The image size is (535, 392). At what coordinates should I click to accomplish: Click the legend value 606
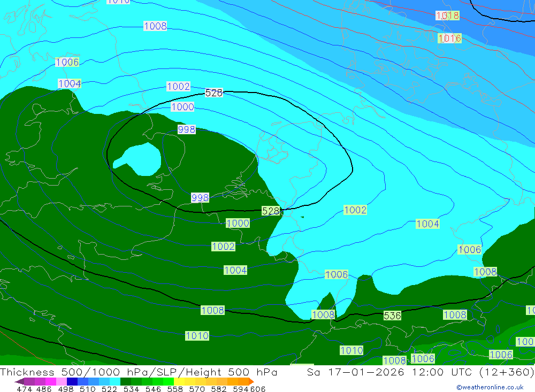point(258,389)
